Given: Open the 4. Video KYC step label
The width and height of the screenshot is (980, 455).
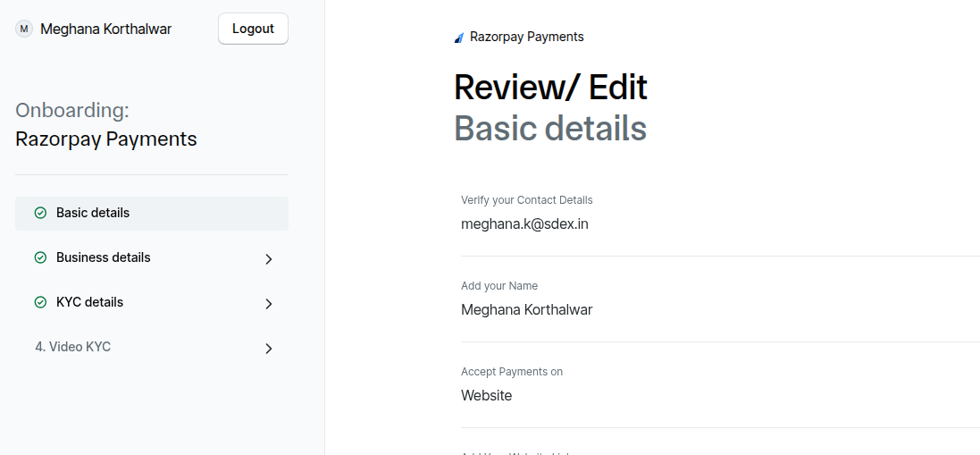Looking at the screenshot, I should [x=73, y=347].
